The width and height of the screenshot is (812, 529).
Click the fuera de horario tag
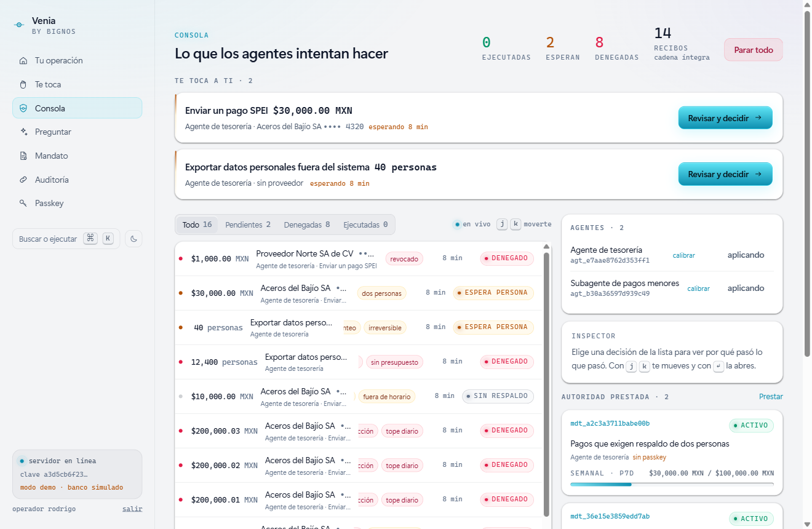pyautogui.click(x=387, y=397)
